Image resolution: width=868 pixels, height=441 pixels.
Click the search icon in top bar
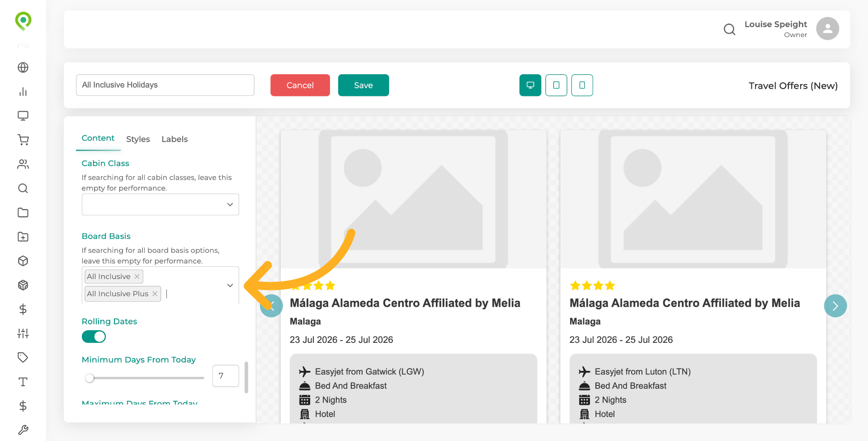[x=729, y=29]
